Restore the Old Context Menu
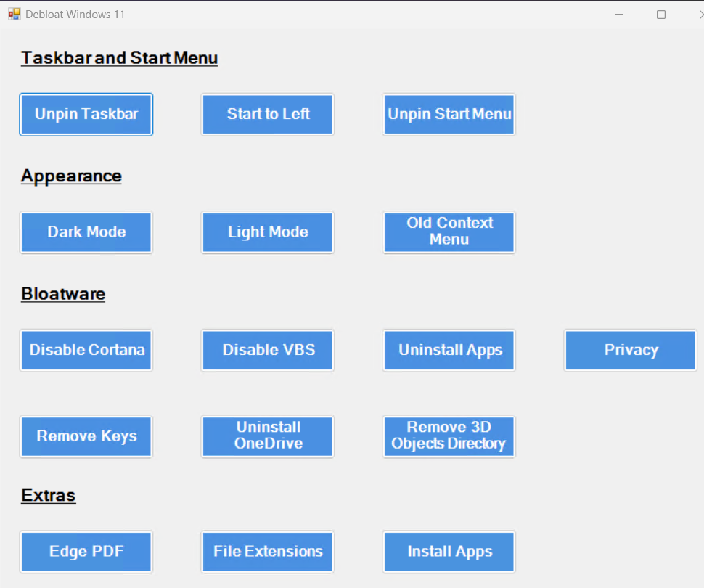 (x=449, y=232)
